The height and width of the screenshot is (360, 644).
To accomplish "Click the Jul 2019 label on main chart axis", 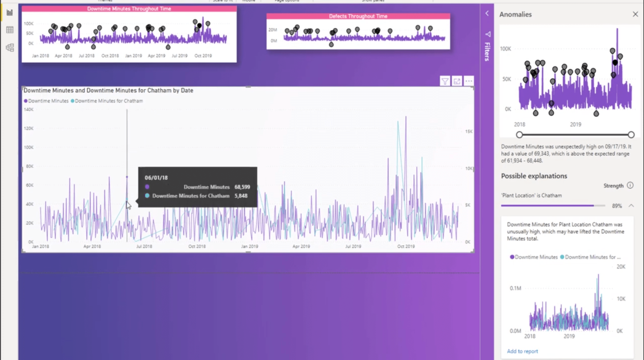I will coord(353,246).
